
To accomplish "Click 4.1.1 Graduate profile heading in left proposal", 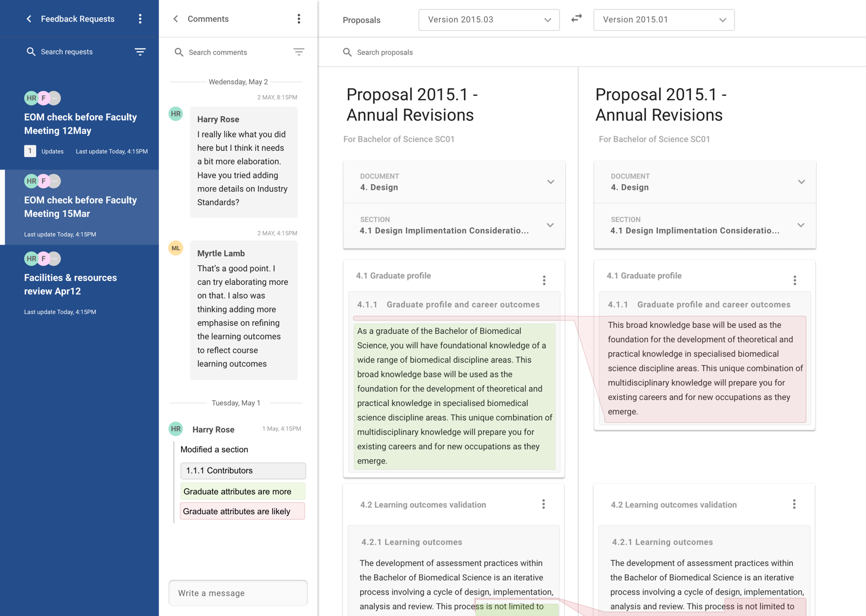I will (448, 305).
